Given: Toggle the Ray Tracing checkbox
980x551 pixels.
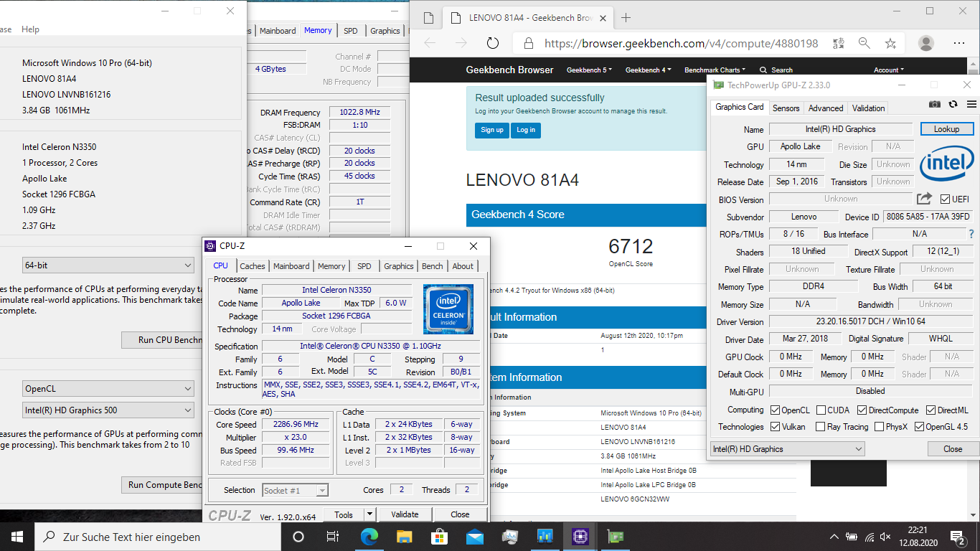Looking at the screenshot, I should pyautogui.click(x=820, y=427).
